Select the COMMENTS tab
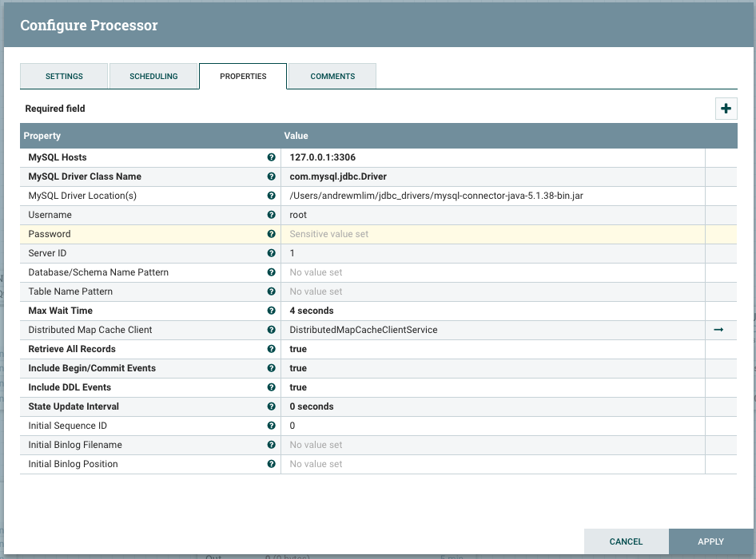Screen dimensions: 756x559 click(332, 76)
